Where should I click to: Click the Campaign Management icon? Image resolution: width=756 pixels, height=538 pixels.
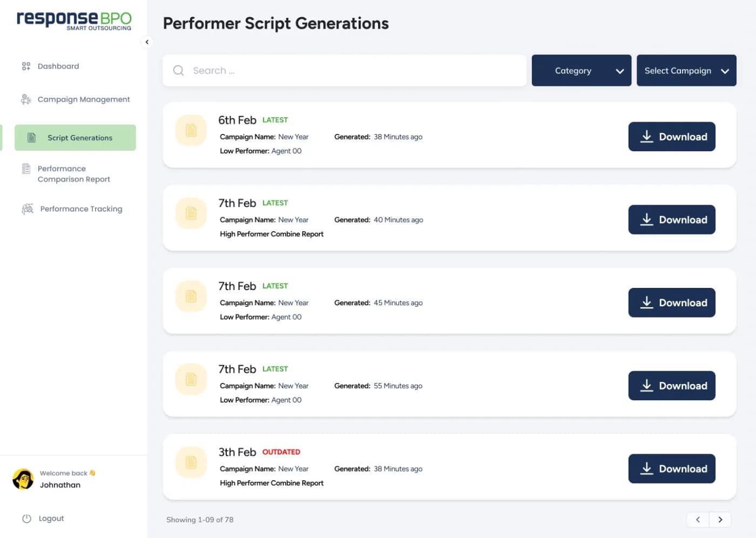tap(26, 99)
